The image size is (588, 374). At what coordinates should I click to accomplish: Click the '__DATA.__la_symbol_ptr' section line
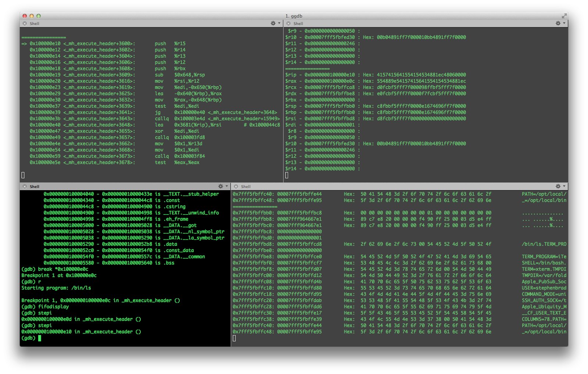pyautogui.click(x=134, y=238)
